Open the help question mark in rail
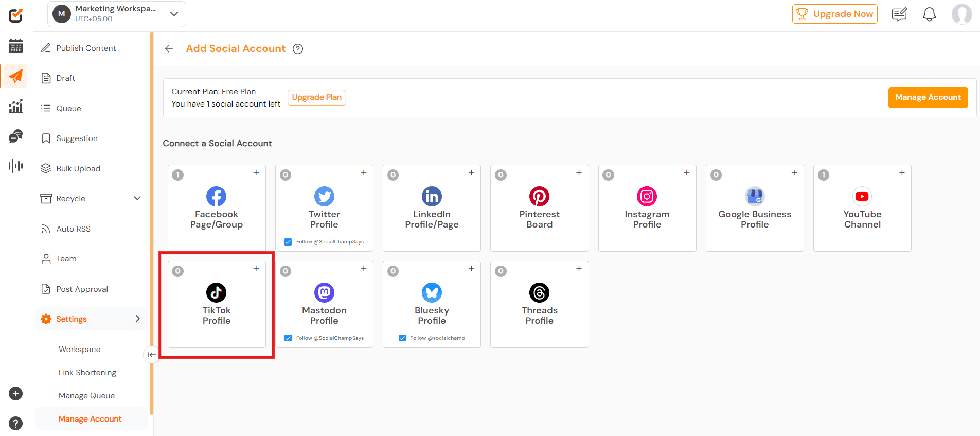 point(16,423)
